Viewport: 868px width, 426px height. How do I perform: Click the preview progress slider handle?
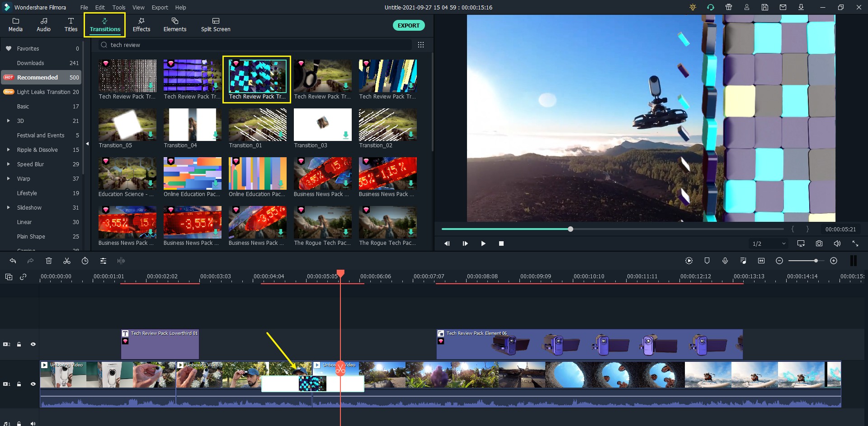571,229
